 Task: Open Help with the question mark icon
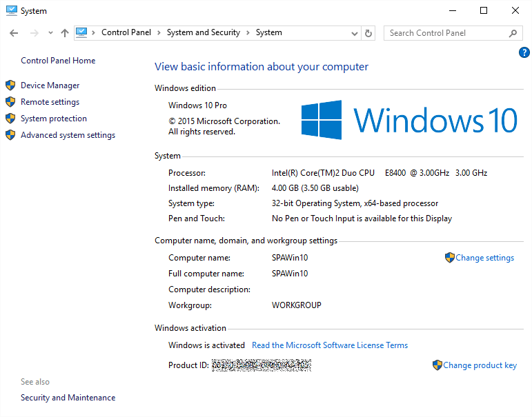(524, 52)
